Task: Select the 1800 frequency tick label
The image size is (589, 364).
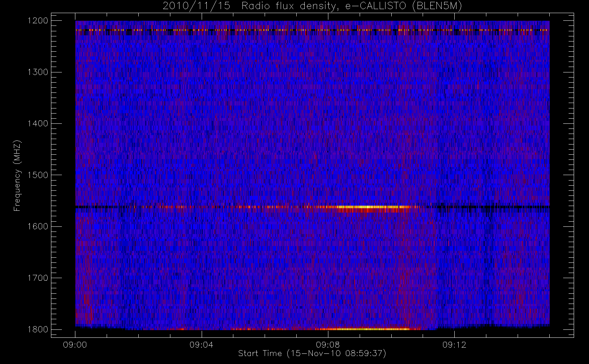Action: [38, 329]
